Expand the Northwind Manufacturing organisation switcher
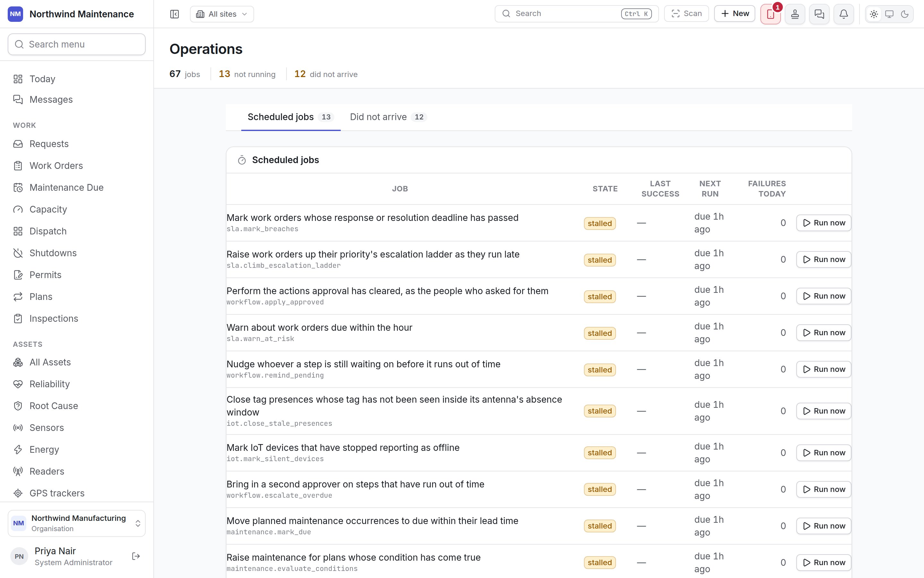Image resolution: width=924 pixels, height=578 pixels. pos(77,523)
